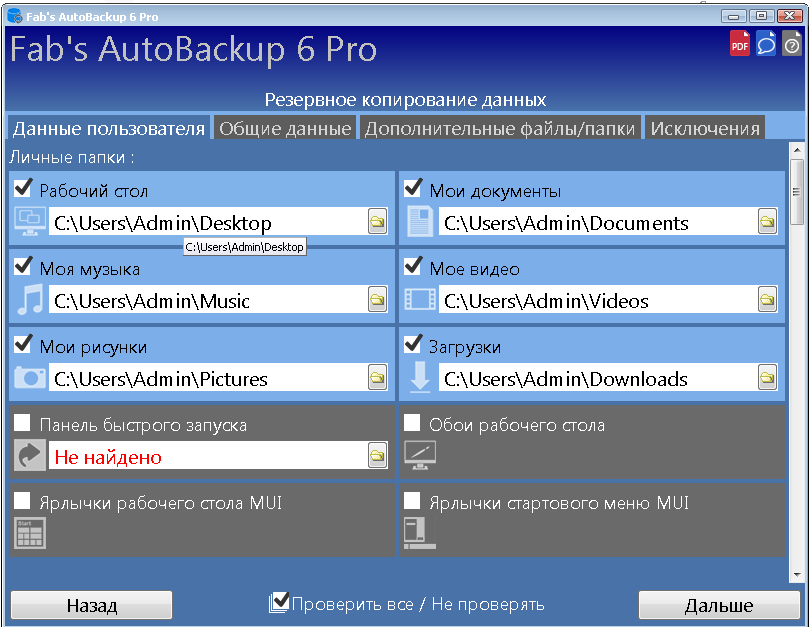This screenshot has width=810, height=627.
Task: Click the blue chat bubble icon
Action: click(766, 43)
